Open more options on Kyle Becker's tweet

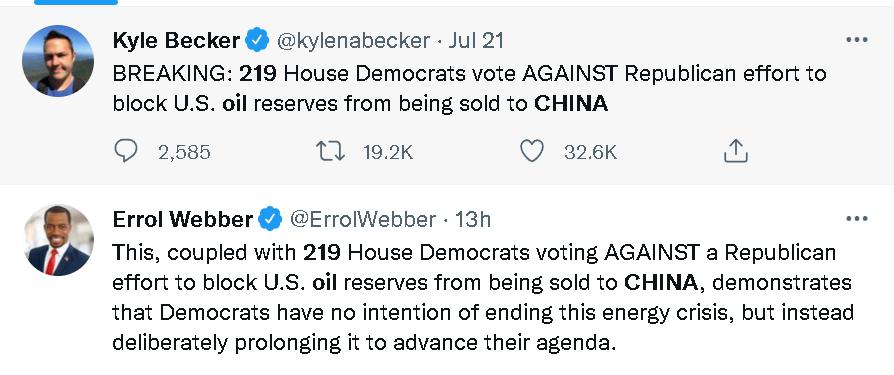coord(856,40)
